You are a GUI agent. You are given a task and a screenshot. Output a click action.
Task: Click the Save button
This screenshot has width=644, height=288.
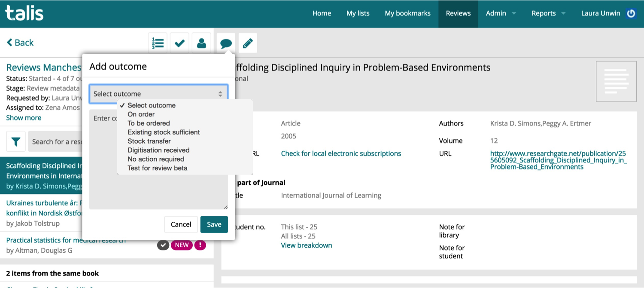[214, 224]
